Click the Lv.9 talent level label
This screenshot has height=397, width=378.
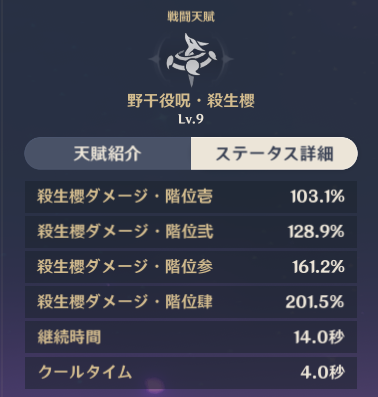pyautogui.click(x=191, y=119)
